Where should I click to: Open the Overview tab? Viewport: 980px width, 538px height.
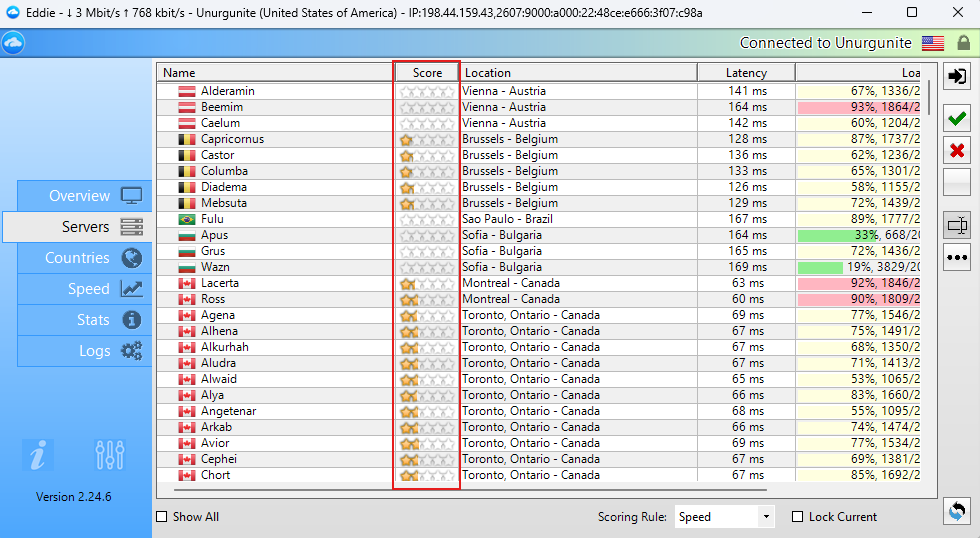coord(84,196)
